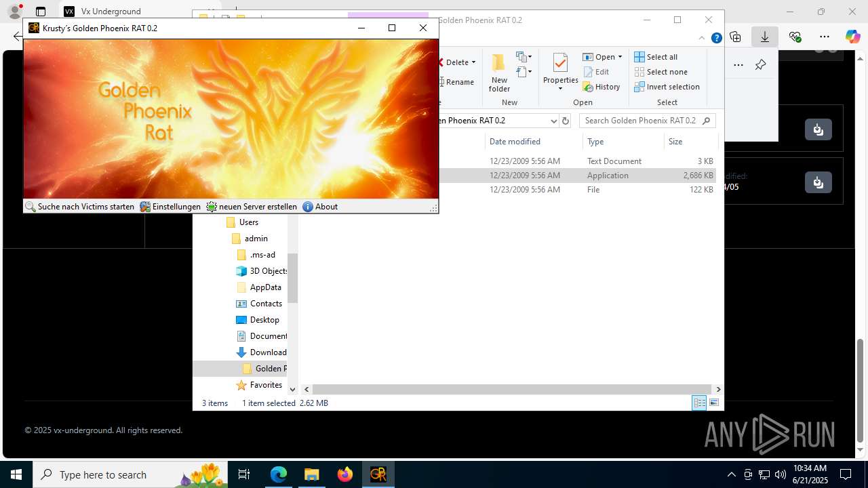Image resolution: width=868 pixels, height=488 pixels.
Task: Expand the Open dropdown arrow in ribbon
Action: pos(620,57)
